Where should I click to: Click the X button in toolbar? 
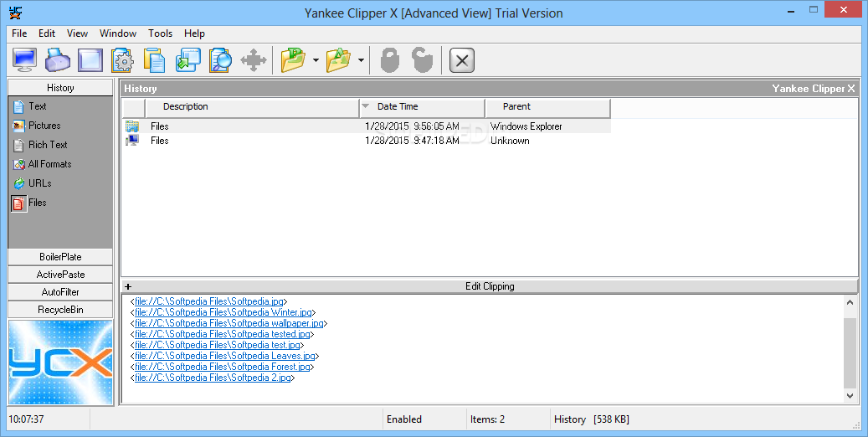462,60
